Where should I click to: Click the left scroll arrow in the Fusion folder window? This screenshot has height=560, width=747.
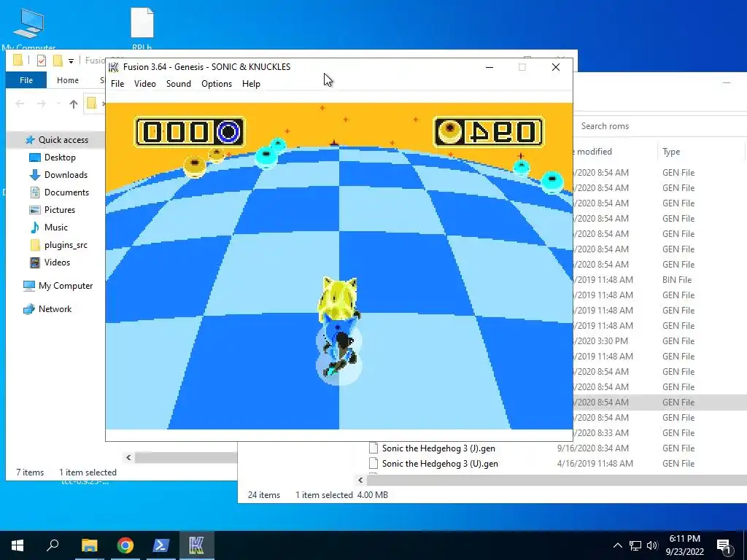128,458
